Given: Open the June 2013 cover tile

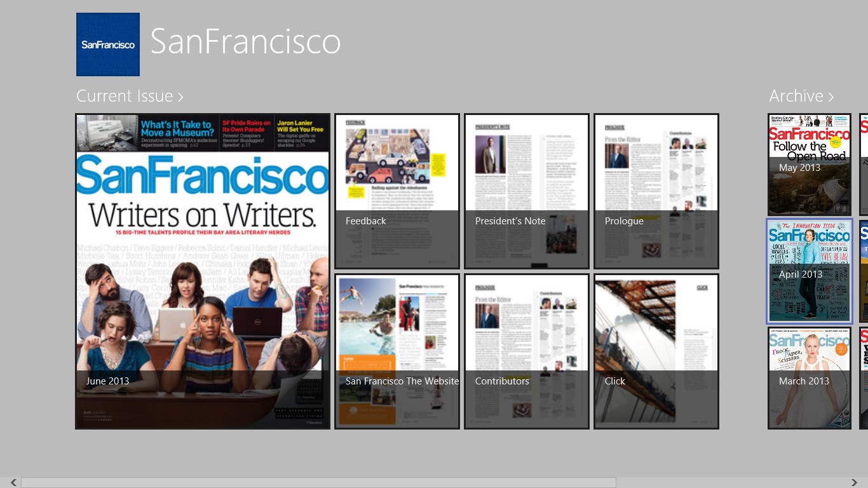Looking at the screenshot, I should [203, 271].
